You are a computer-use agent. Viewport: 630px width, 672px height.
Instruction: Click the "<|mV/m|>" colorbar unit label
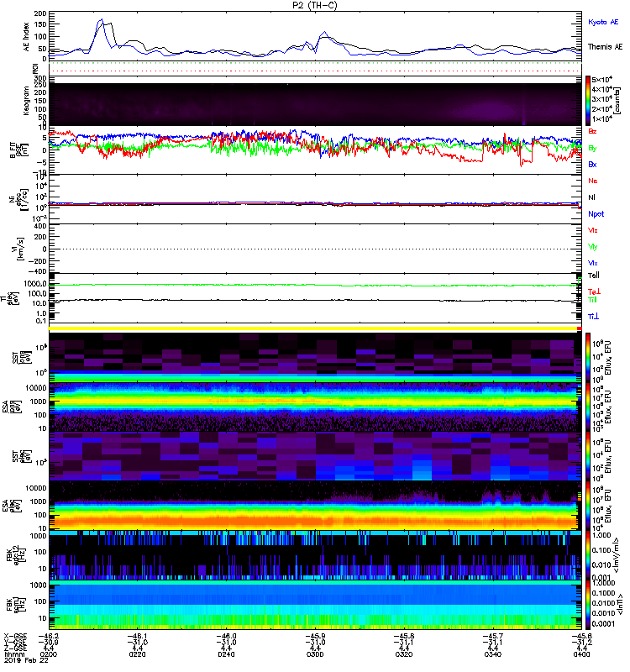pyautogui.click(x=617, y=555)
